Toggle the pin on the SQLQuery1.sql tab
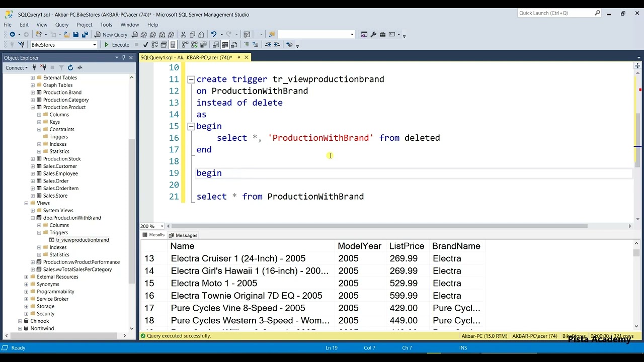The height and width of the screenshot is (362, 644). (238, 57)
